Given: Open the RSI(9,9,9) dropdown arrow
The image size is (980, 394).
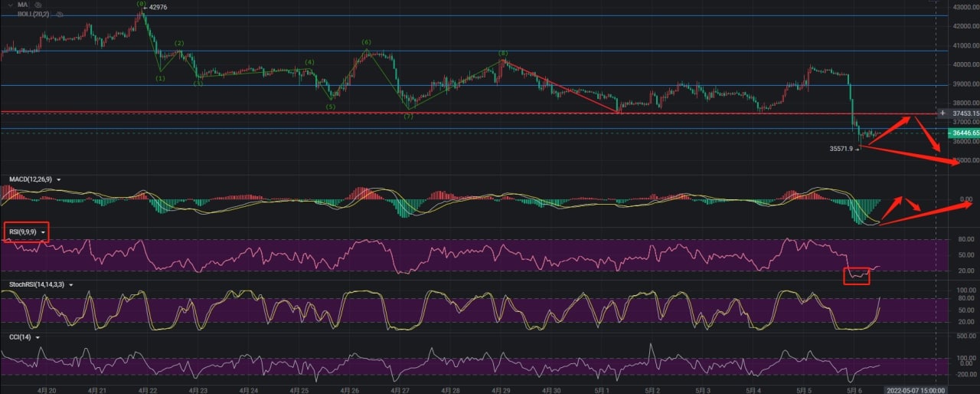Looking at the screenshot, I should coord(44,231).
